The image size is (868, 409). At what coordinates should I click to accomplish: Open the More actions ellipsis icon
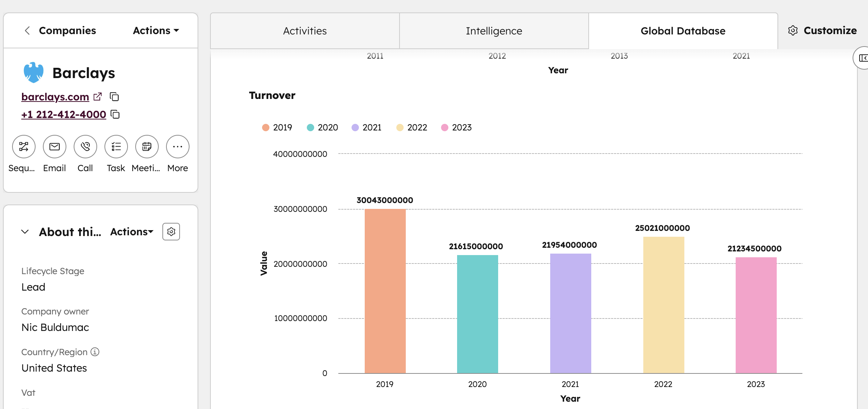178,147
